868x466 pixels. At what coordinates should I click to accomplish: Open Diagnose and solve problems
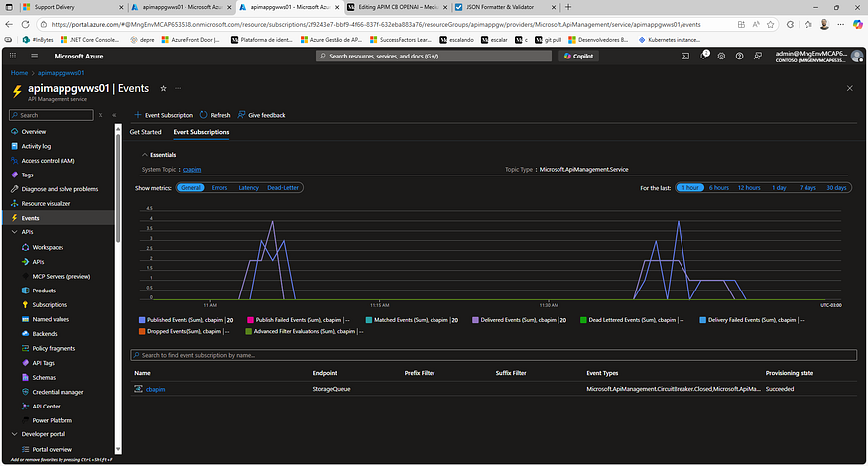[x=60, y=189]
